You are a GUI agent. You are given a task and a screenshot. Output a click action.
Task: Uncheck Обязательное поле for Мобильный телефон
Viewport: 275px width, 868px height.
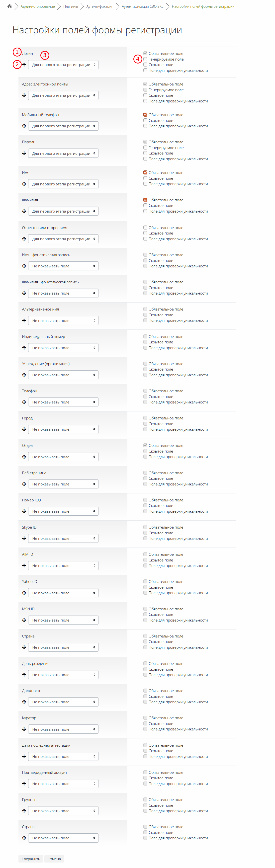pyautogui.click(x=145, y=115)
